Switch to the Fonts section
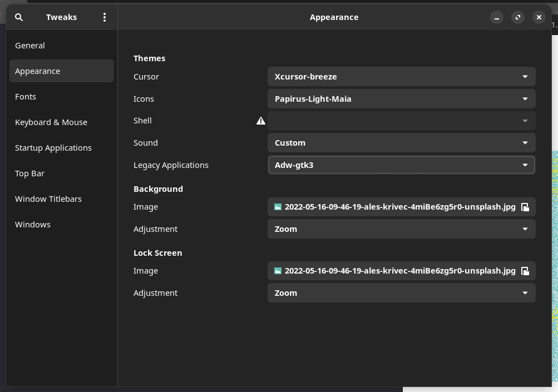 click(x=26, y=97)
